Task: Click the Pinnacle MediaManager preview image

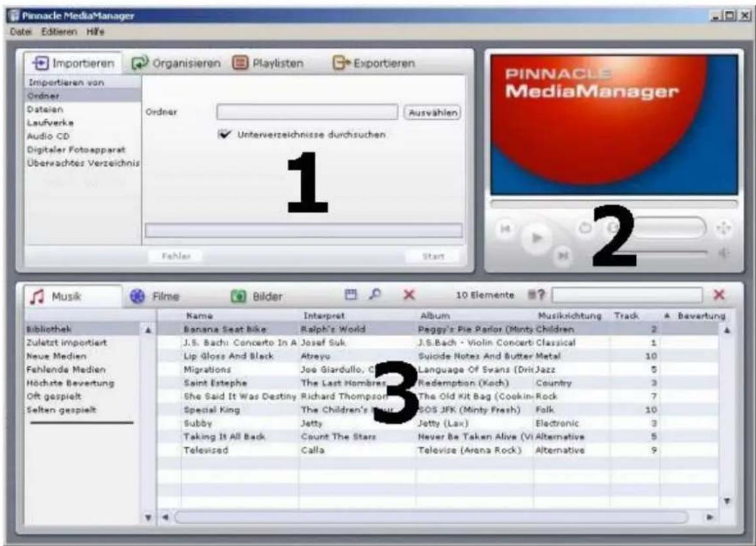Action: pyautogui.click(x=614, y=125)
